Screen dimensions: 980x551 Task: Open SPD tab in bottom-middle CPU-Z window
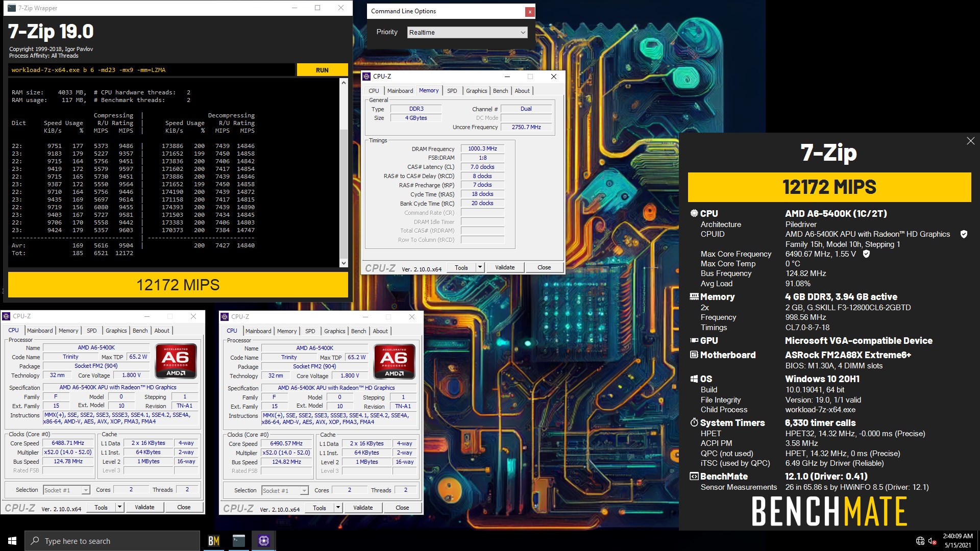pos(310,331)
